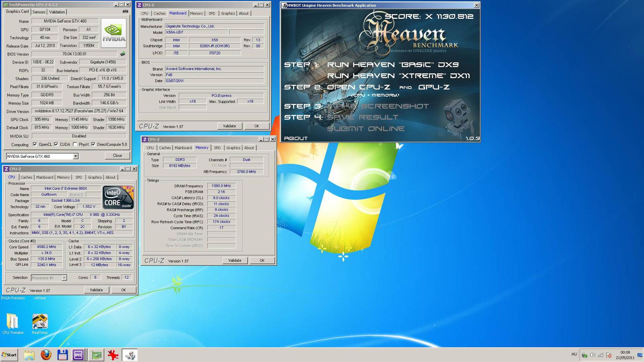Screen dimensions: 644x362
Task: Click the GPU-Z screenshot camera icon
Action: click(126, 12)
